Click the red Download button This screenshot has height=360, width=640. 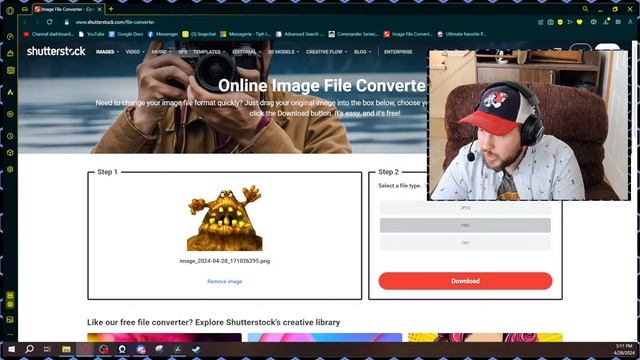point(465,281)
